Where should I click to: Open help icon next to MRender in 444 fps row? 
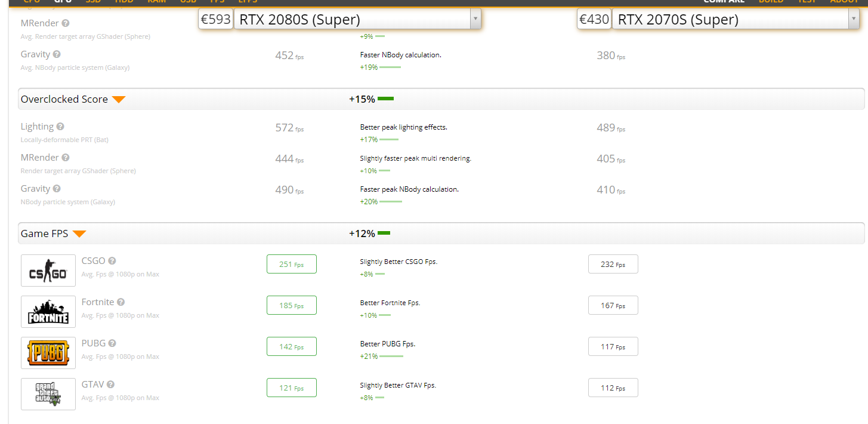[x=66, y=158]
